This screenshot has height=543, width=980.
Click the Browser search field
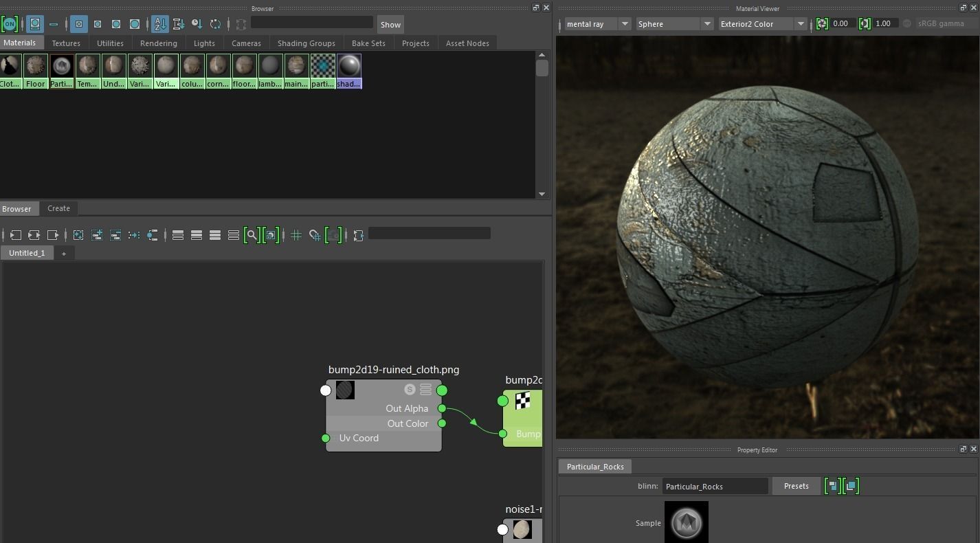pos(312,23)
